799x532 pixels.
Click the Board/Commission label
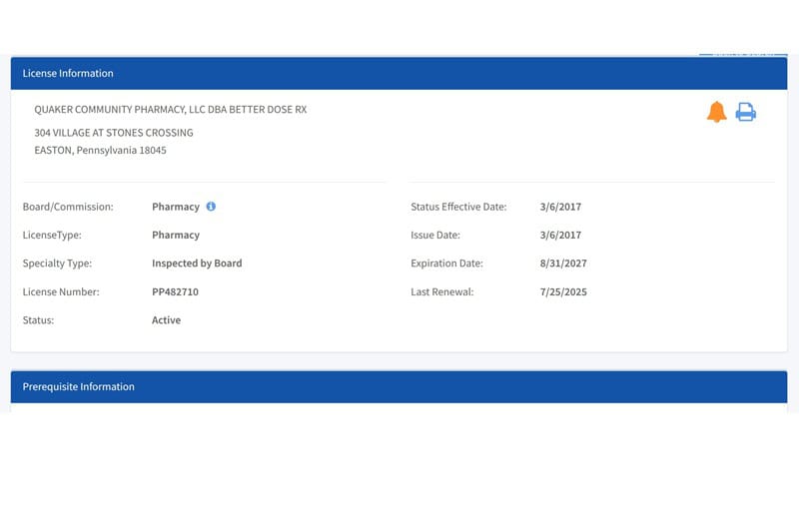coord(68,207)
